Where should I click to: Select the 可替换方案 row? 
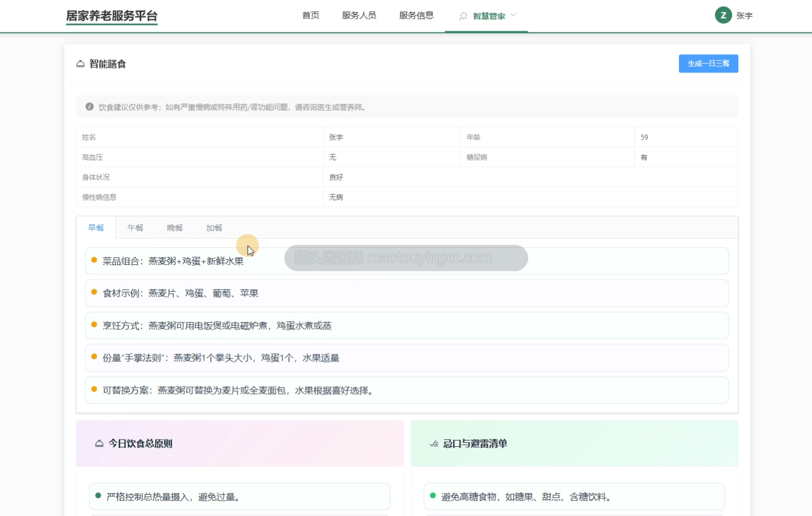click(407, 390)
